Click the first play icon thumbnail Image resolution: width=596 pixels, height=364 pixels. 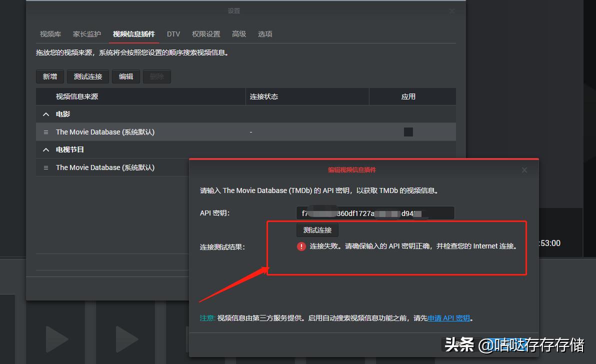click(x=55, y=339)
